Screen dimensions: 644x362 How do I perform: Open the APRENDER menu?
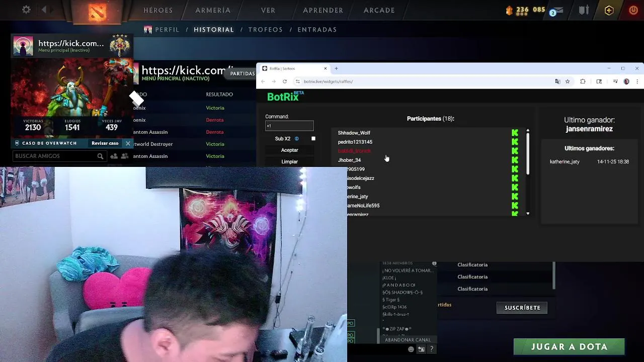(323, 10)
